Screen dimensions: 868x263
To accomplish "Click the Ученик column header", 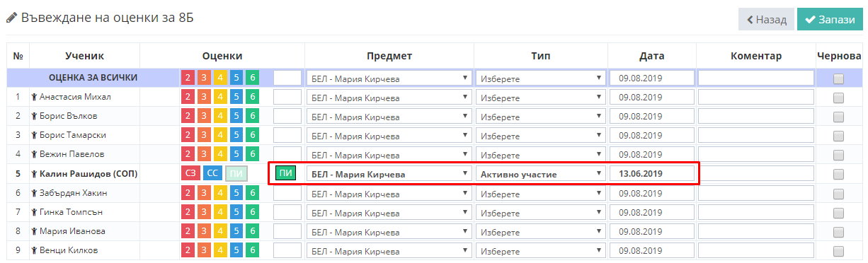I will 84,56.
